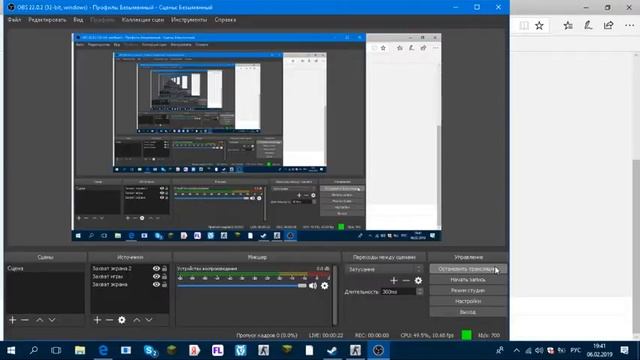
Task: Toggle visibility eye for Захват игры
Action: 156,276
